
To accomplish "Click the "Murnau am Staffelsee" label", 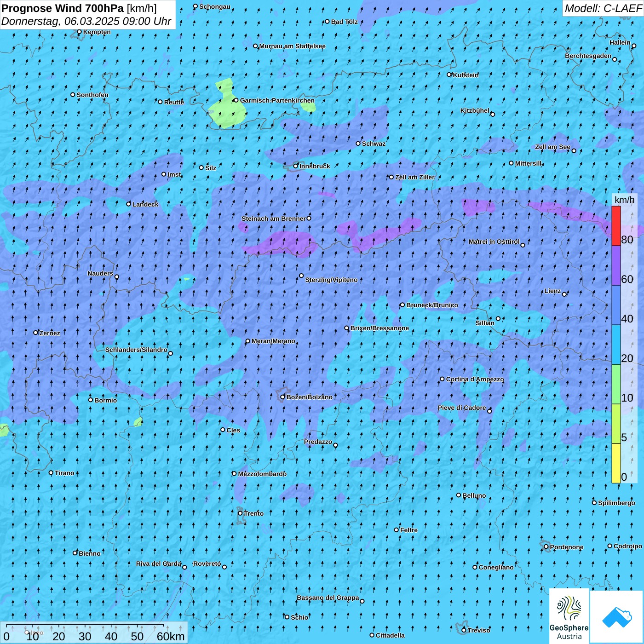I will pyautogui.click(x=292, y=46).
